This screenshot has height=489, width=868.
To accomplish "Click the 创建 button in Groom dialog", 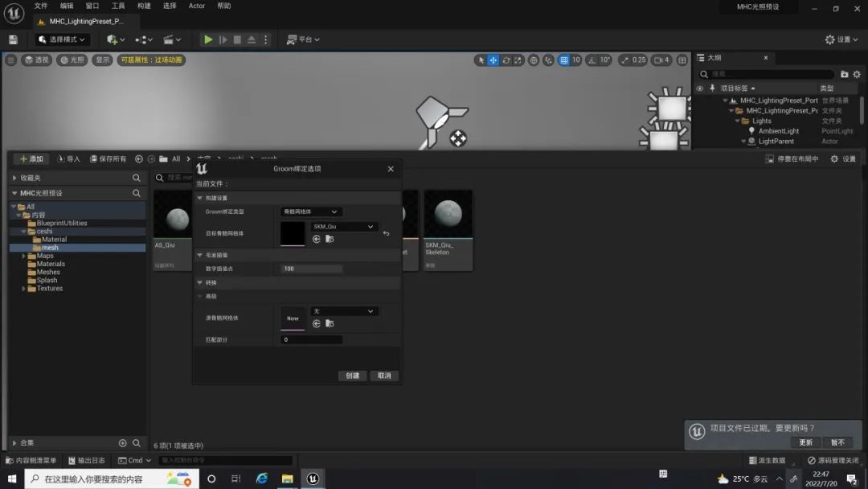I will point(352,376).
